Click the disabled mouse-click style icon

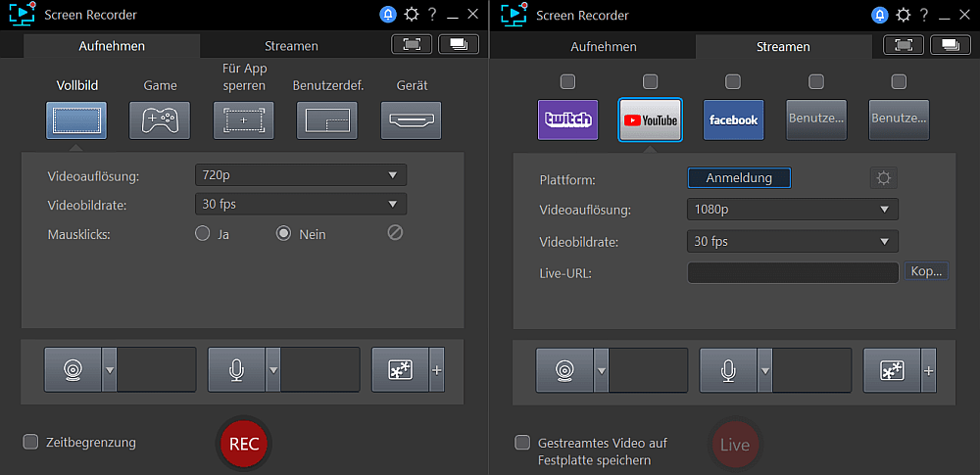click(x=395, y=233)
